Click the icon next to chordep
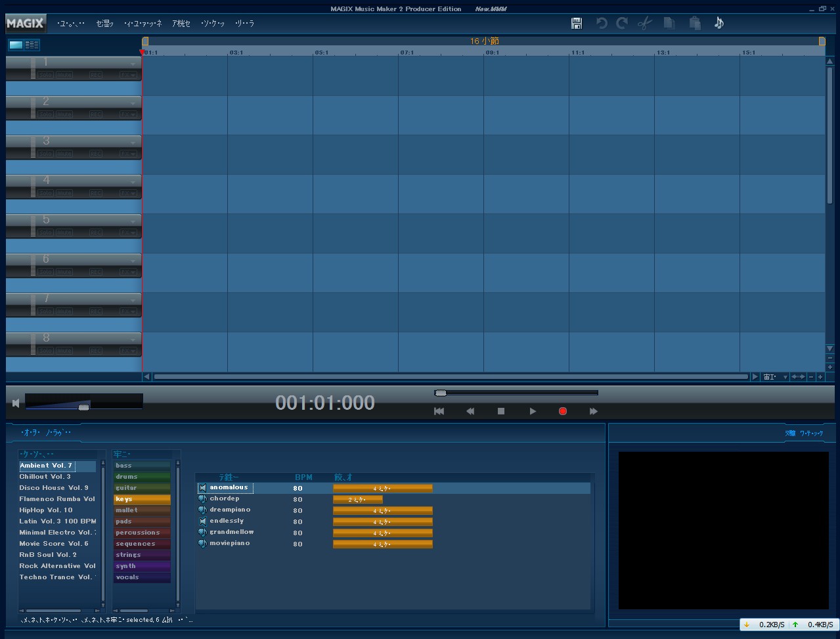 click(202, 499)
